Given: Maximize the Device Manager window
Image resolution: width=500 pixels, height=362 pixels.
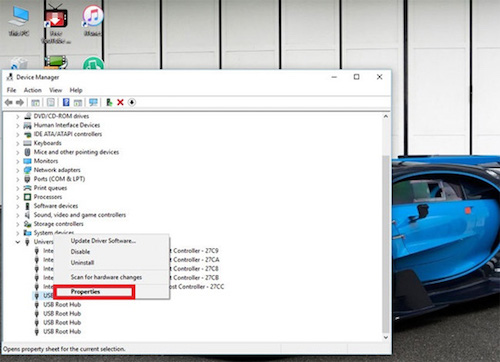Looking at the screenshot, I should click(356, 77).
